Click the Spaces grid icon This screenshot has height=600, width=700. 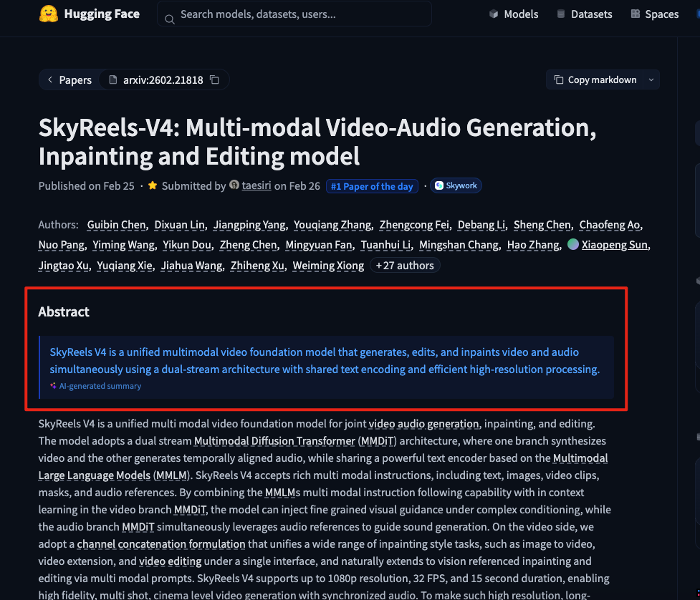point(636,14)
